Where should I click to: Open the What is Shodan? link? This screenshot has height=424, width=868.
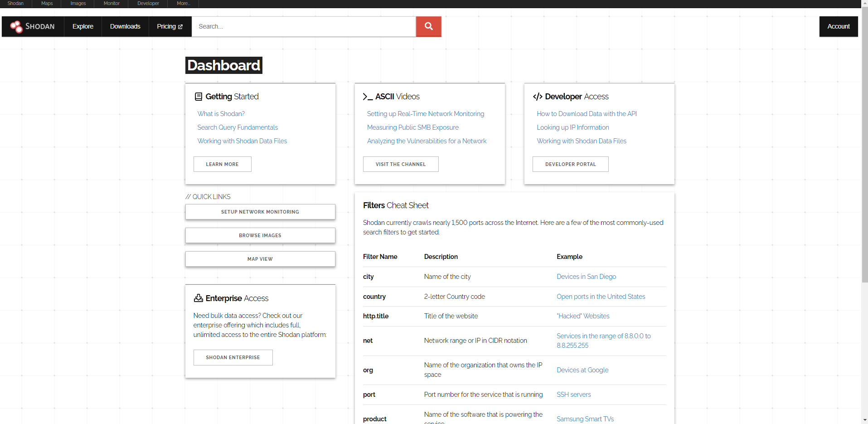[221, 114]
